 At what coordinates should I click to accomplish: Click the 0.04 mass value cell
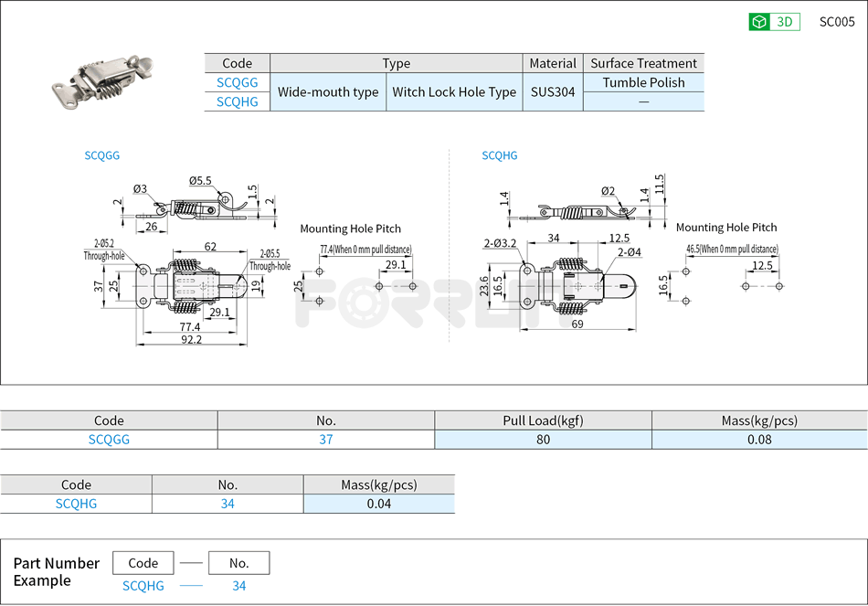[378, 504]
